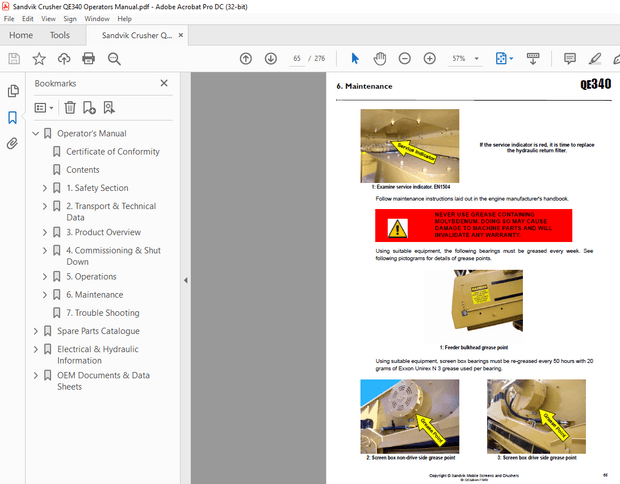620x484 pixels.
Task: Open the bookmarks options dropdown
Action: [44, 108]
